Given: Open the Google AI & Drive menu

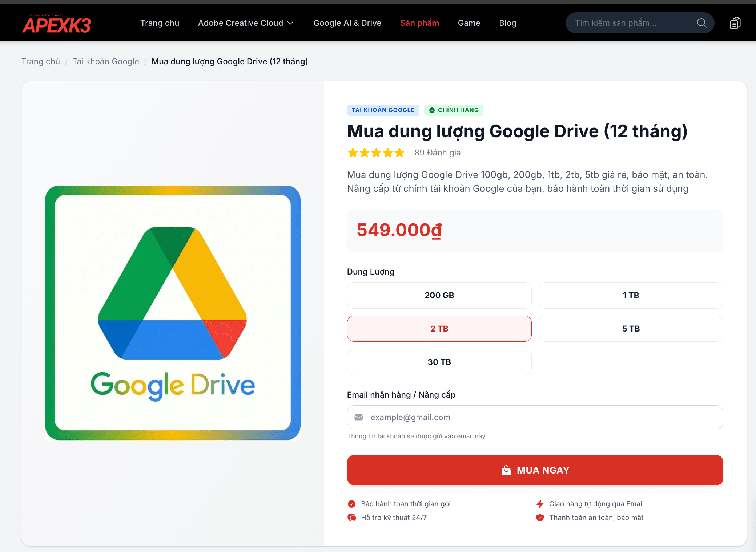Looking at the screenshot, I should click(347, 23).
